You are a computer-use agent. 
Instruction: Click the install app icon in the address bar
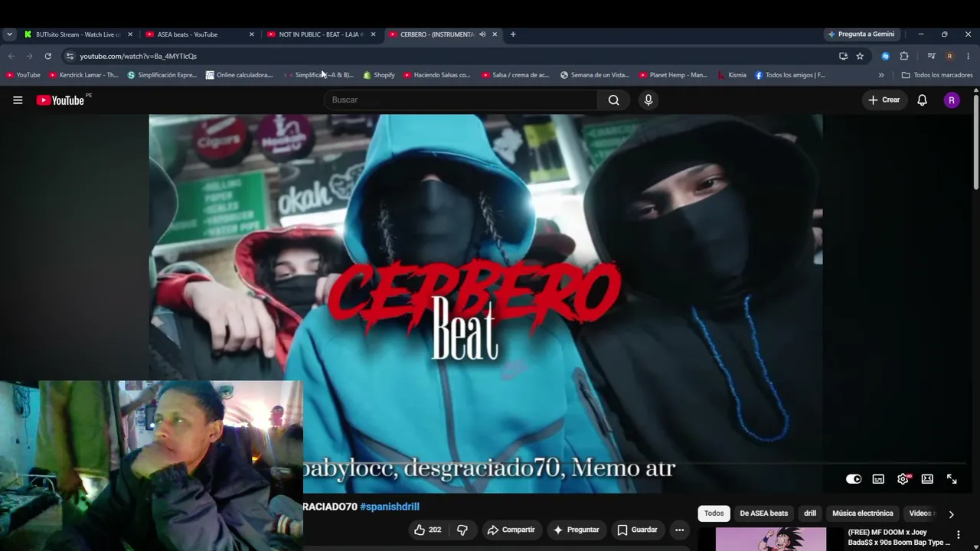[843, 56]
